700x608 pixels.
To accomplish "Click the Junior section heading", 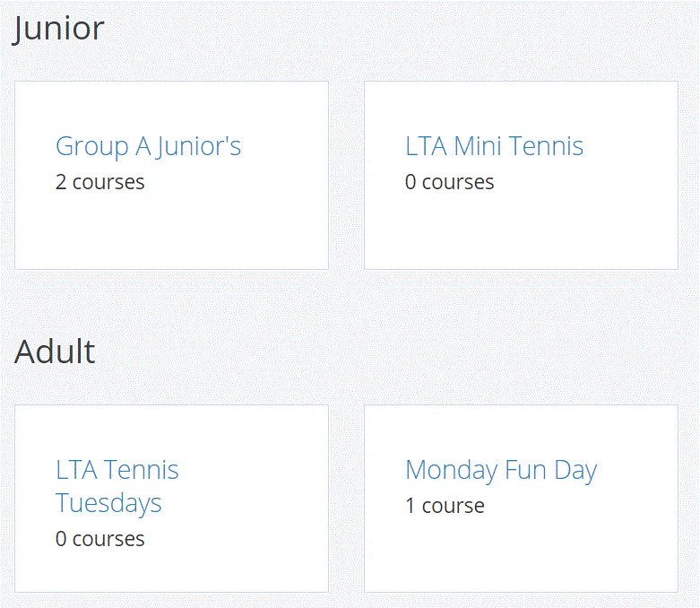I will pos(59,28).
